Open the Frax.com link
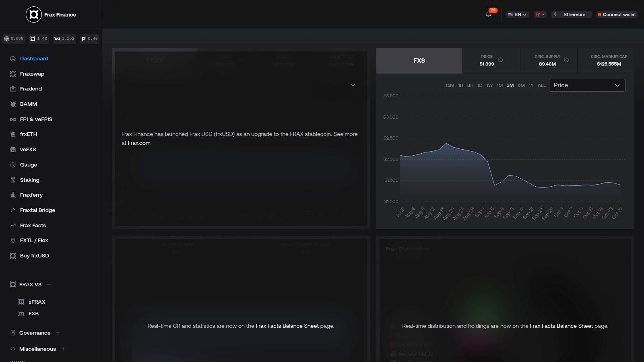Screen dimensions: 644x362 click(x=139, y=143)
